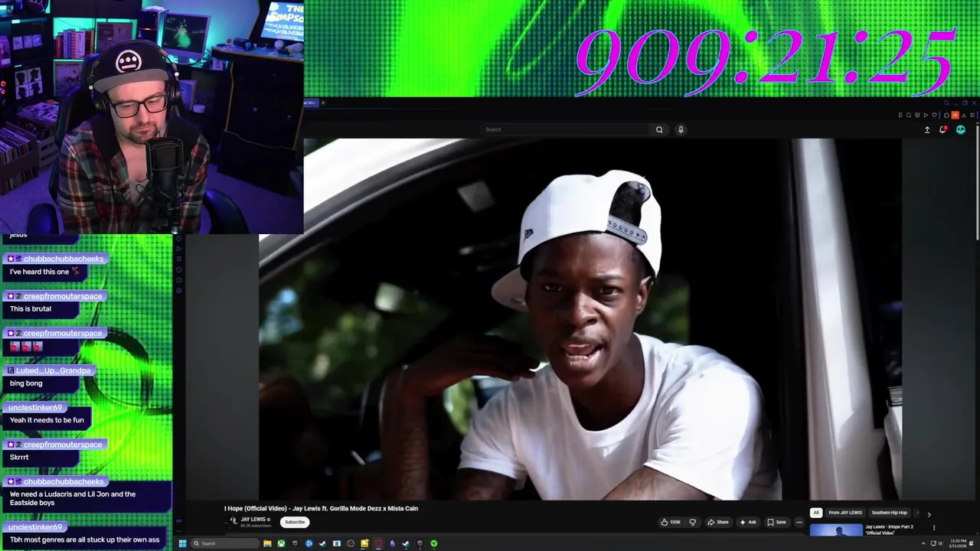Screen dimensions: 980x551
Task: Click the video player to pause
Action: [580, 319]
